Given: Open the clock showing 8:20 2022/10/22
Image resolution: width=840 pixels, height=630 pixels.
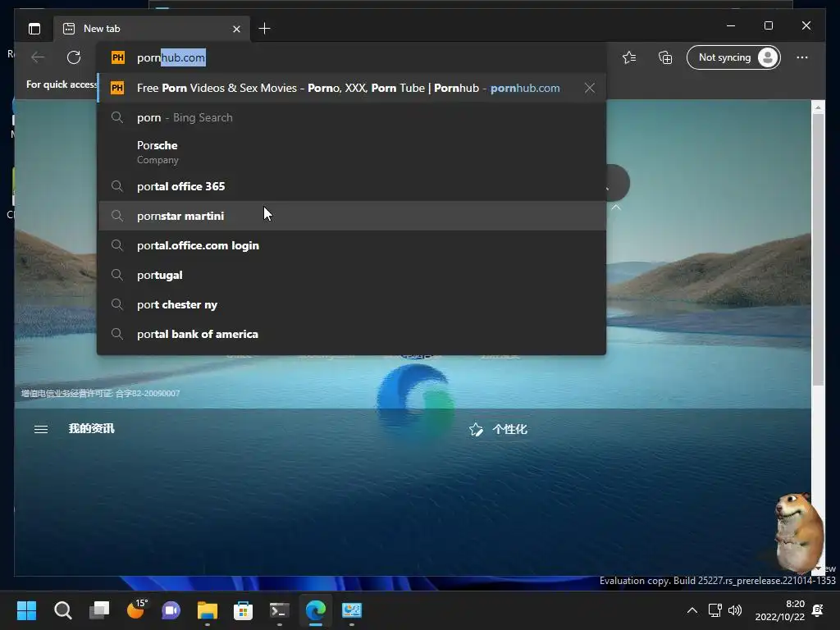Looking at the screenshot, I should (x=779, y=610).
